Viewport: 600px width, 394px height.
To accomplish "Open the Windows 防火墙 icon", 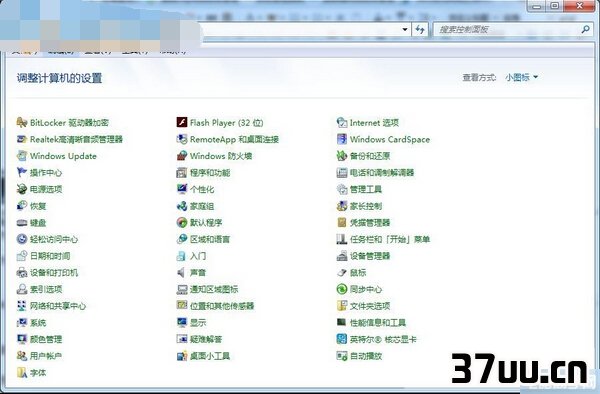I will point(182,156).
